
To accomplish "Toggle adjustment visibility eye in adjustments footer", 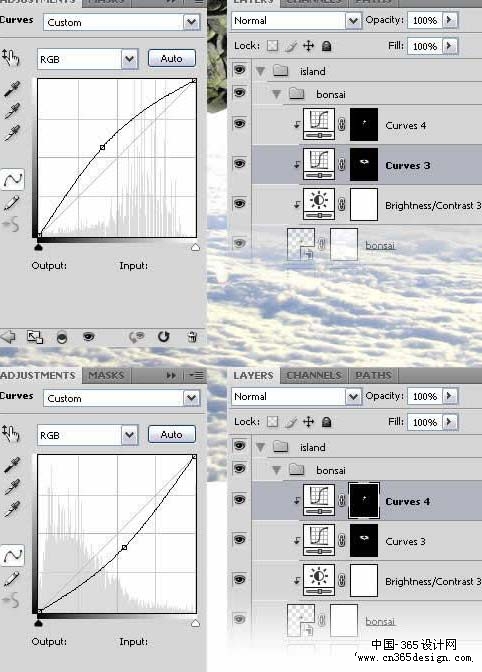I will click(88, 337).
